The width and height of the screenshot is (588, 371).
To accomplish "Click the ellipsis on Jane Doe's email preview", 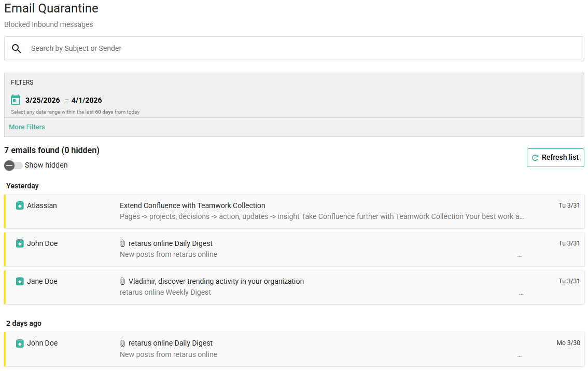I will point(521,294).
